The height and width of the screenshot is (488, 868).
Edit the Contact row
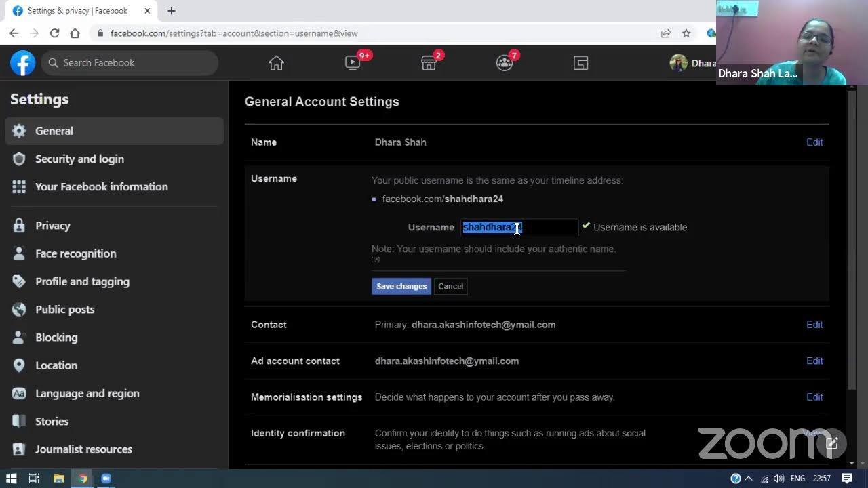[814, 325]
